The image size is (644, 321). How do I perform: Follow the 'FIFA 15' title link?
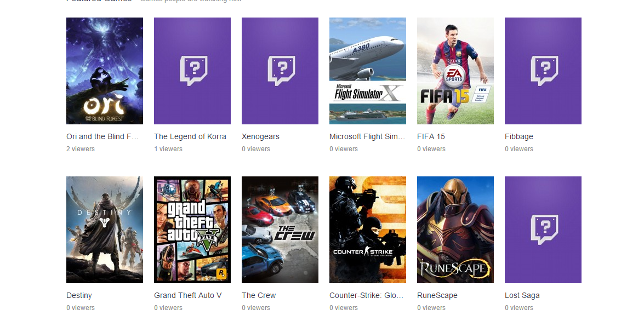click(x=431, y=137)
